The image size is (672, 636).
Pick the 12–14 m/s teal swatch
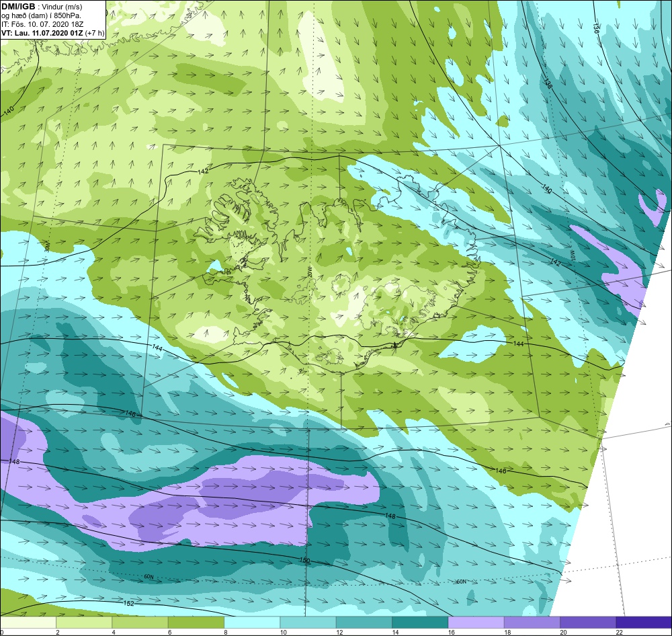tap(364, 622)
